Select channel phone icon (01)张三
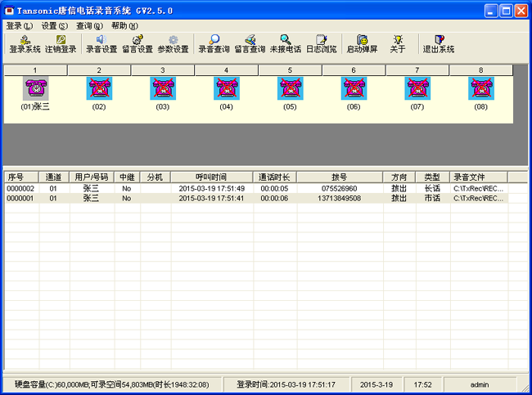Viewport: 532px width, 395px height. coord(35,88)
